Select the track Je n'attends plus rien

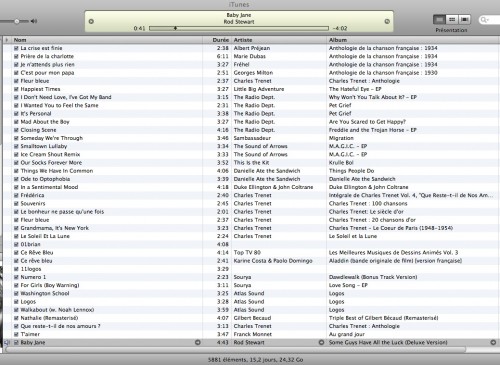[47, 64]
